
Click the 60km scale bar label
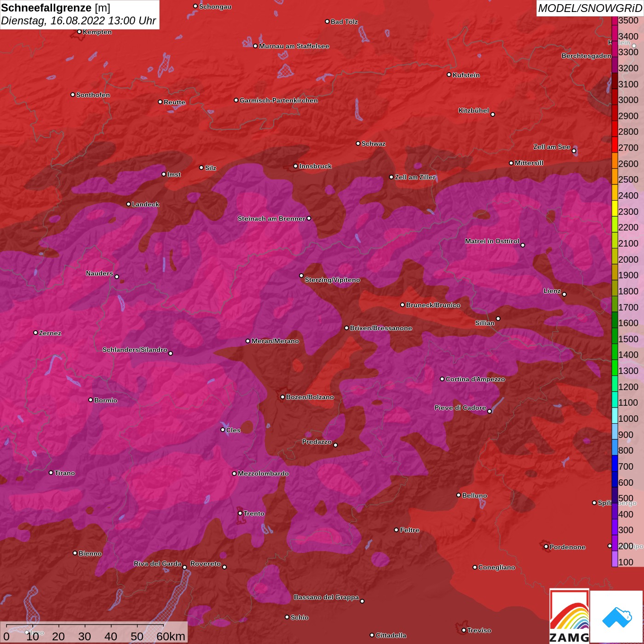click(171, 636)
